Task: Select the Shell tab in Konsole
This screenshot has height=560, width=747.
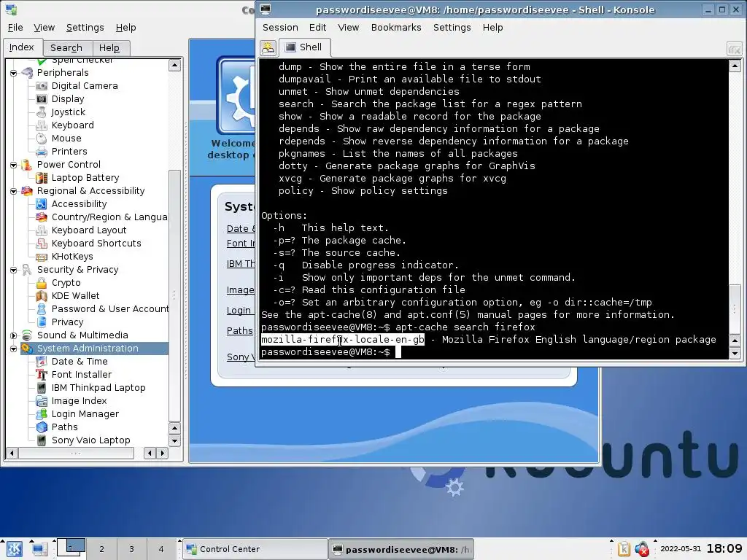Action: click(304, 47)
